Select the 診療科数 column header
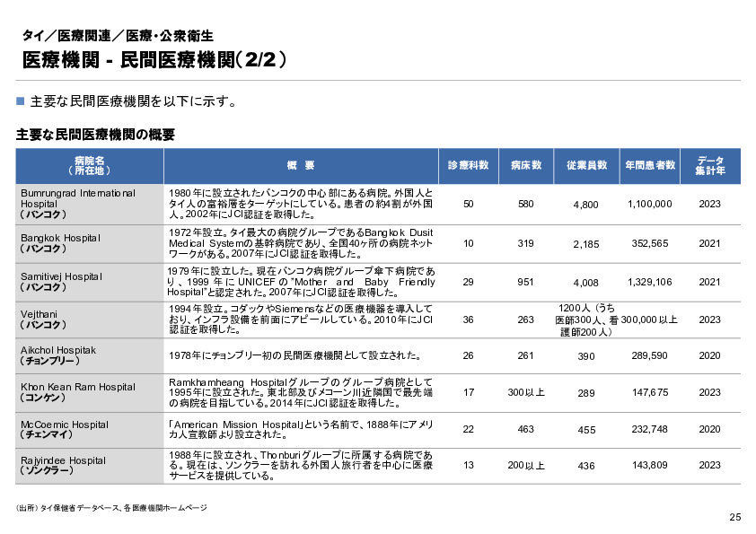Screen dimensions: 756x534 (468, 165)
